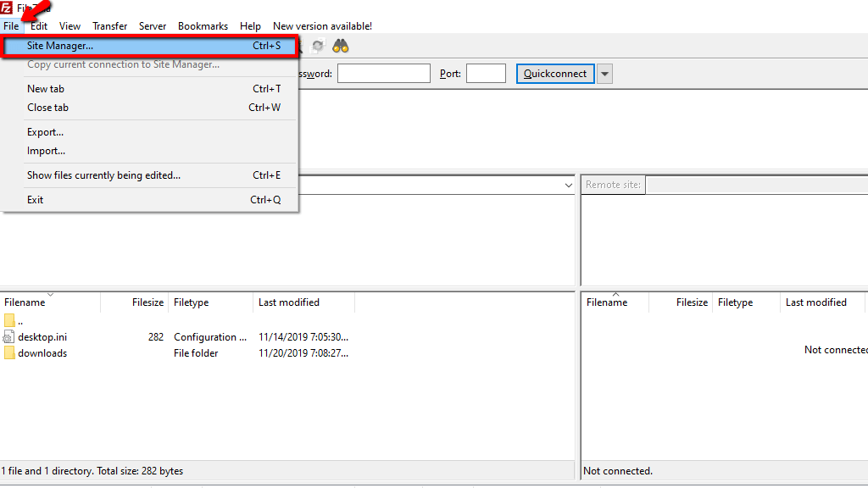Click the binoculars file search icon

pyautogui.click(x=341, y=46)
